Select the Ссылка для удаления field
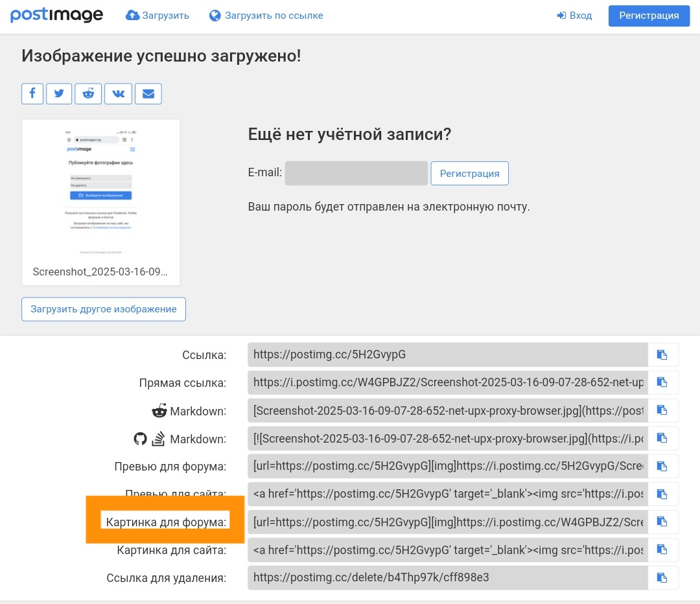Image resolution: width=700 pixels, height=604 pixels. coord(448,577)
